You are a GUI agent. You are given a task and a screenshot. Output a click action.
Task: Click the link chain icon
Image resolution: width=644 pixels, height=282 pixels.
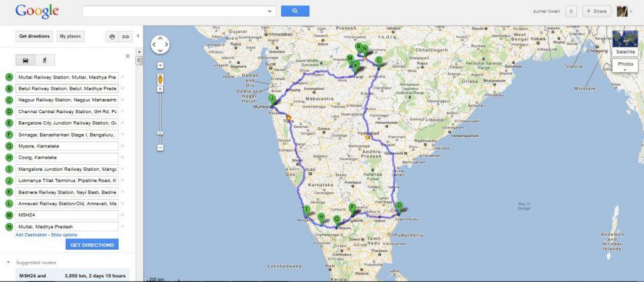pos(125,36)
